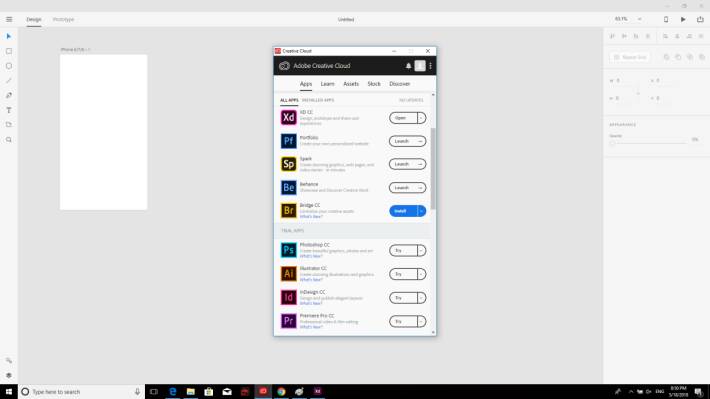Click Try for Photoshop CC

point(403,250)
